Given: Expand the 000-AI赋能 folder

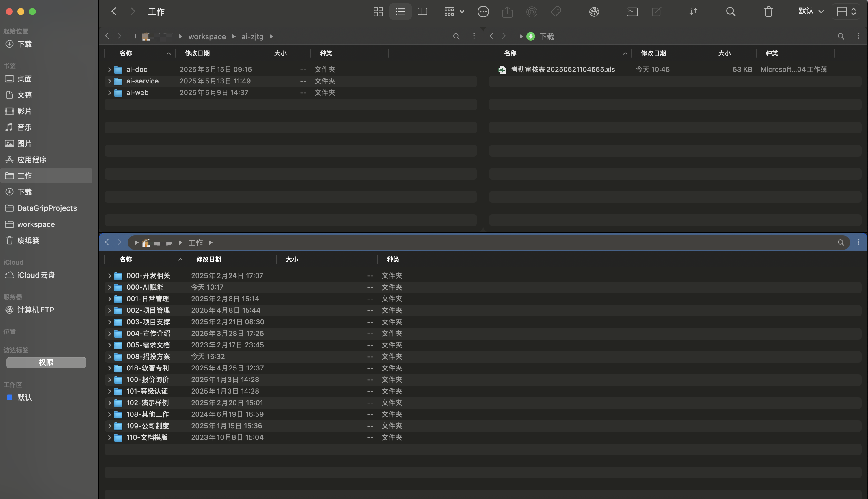Looking at the screenshot, I should coord(109,287).
